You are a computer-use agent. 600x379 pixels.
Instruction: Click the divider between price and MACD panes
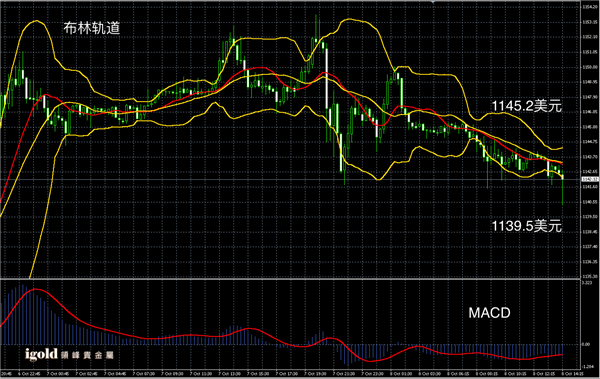point(290,279)
